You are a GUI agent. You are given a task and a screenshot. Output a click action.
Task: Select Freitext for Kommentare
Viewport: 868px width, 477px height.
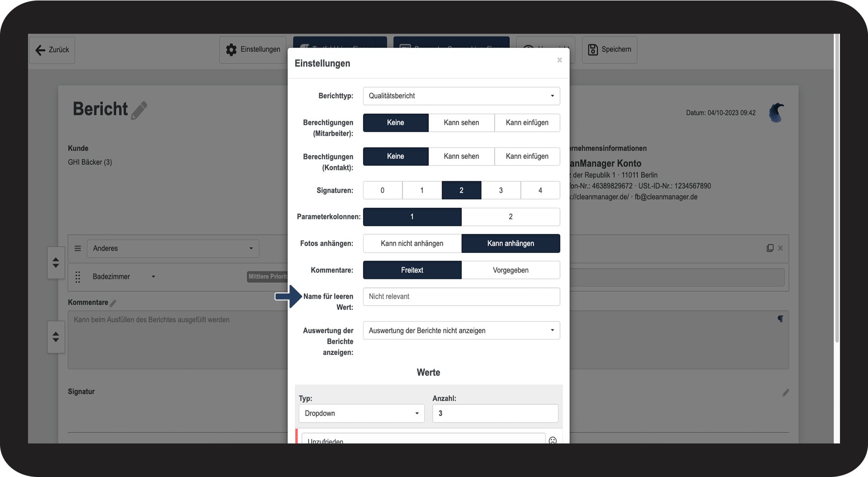412,270
